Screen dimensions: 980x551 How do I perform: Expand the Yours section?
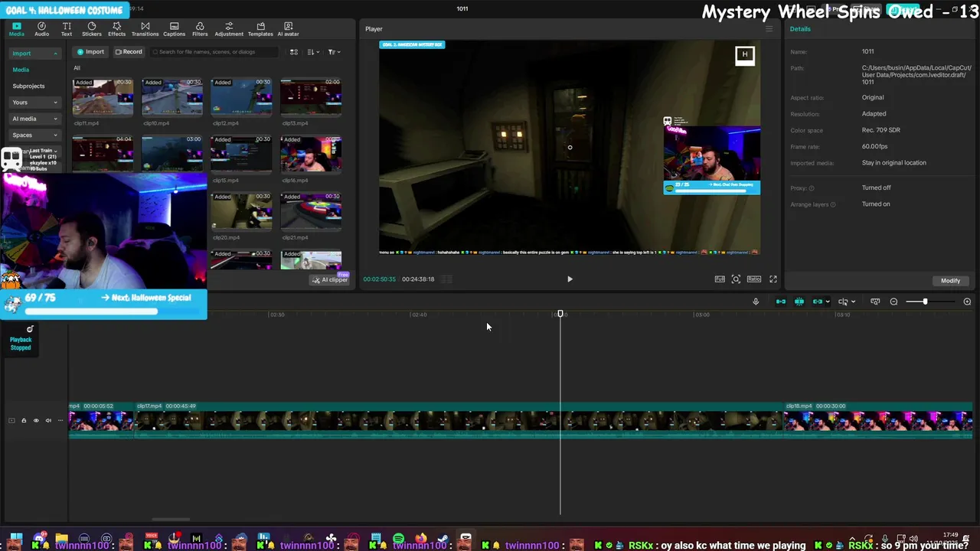pyautogui.click(x=34, y=102)
